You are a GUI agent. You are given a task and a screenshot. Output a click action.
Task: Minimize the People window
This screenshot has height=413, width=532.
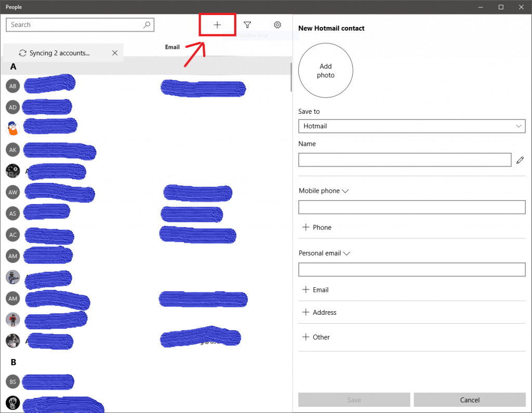click(x=481, y=7)
